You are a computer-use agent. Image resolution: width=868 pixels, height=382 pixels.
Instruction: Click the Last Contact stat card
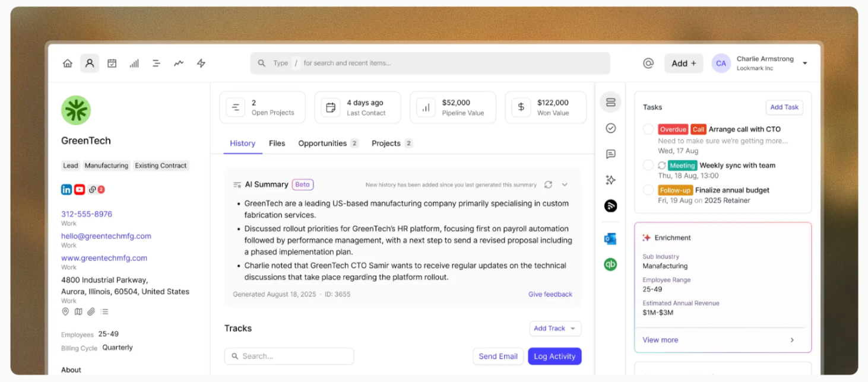[357, 107]
